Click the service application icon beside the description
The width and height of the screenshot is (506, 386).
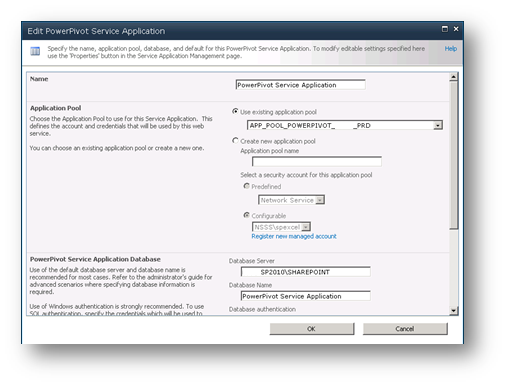point(35,51)
